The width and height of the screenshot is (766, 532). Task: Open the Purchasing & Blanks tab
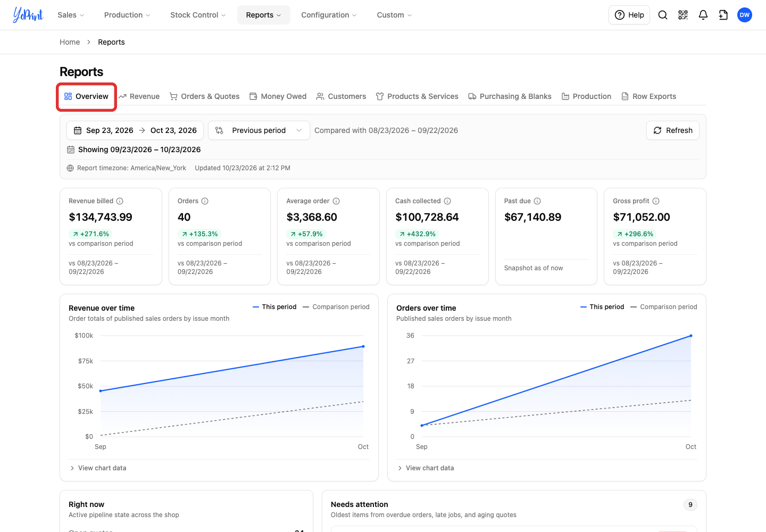pyautogui.click(x=510, y=96)
